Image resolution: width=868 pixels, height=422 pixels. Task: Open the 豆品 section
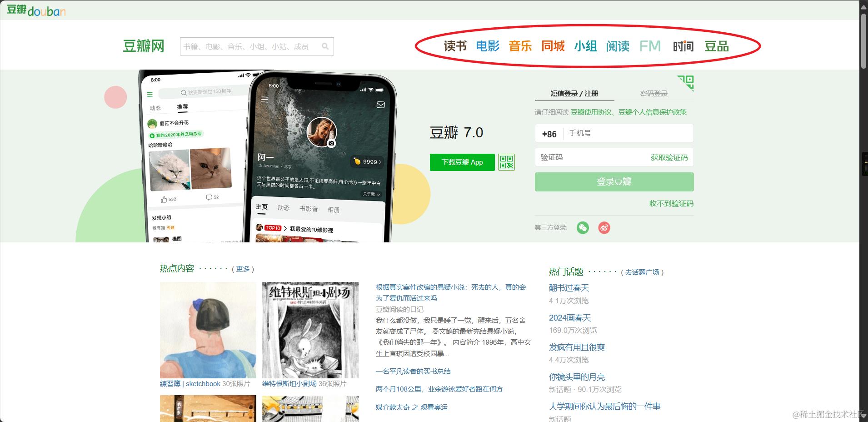717,46
